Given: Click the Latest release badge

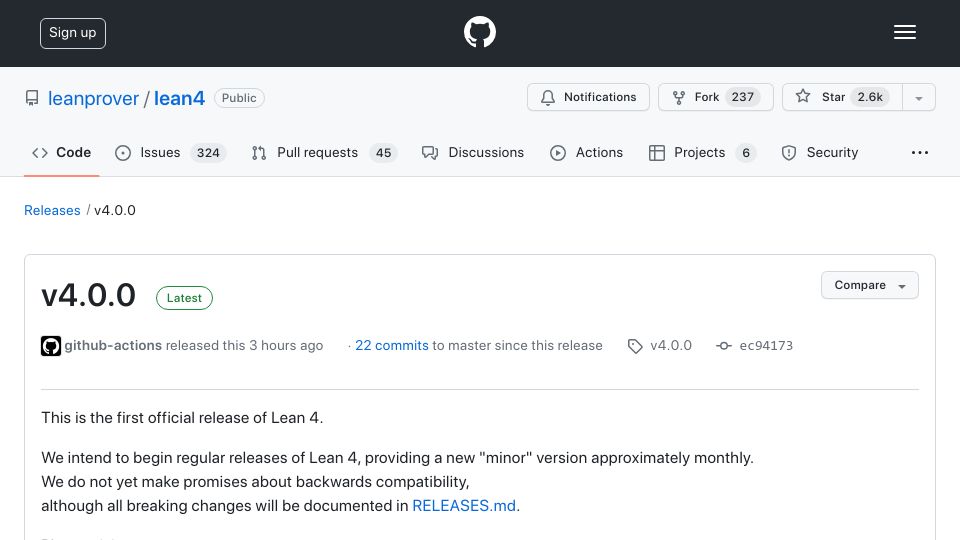Looking at the screenshot, I should pos(184,298).
